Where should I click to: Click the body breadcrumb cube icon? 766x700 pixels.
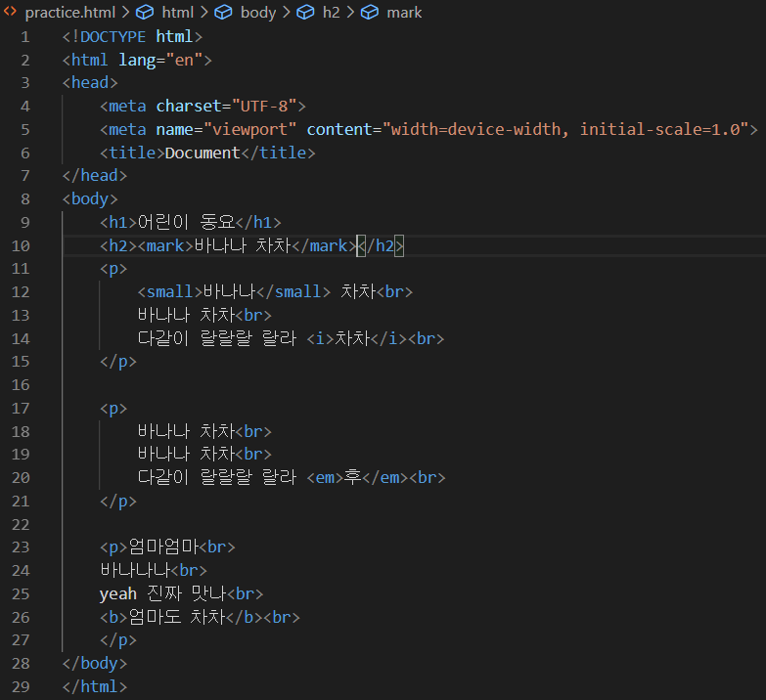click(223, 12)
